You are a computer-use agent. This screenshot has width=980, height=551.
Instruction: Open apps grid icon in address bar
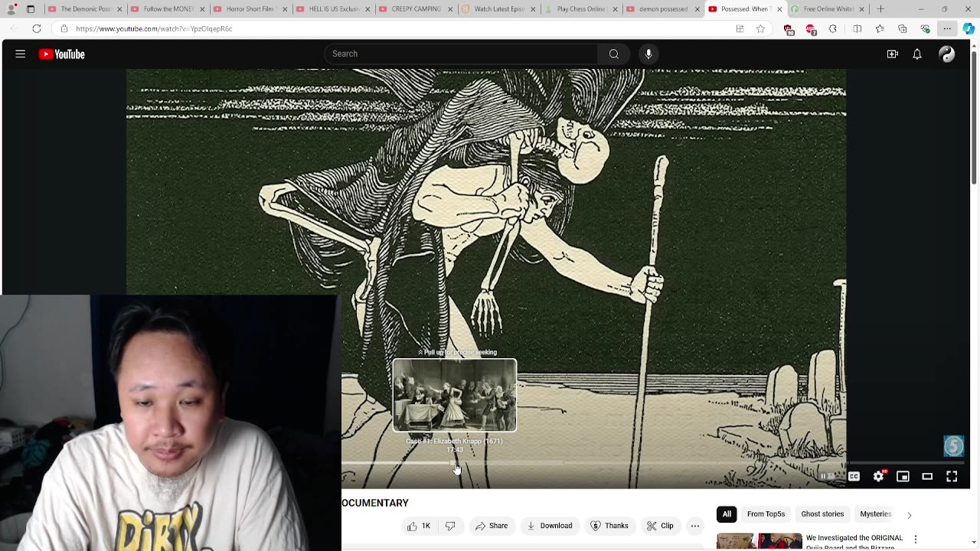tap(740, 28)
